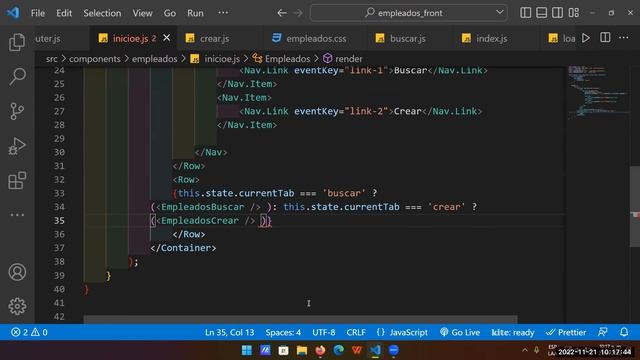640x360 pixels.
Task: Click the Empleados class breadcrumb
Action: coord(282,59)
